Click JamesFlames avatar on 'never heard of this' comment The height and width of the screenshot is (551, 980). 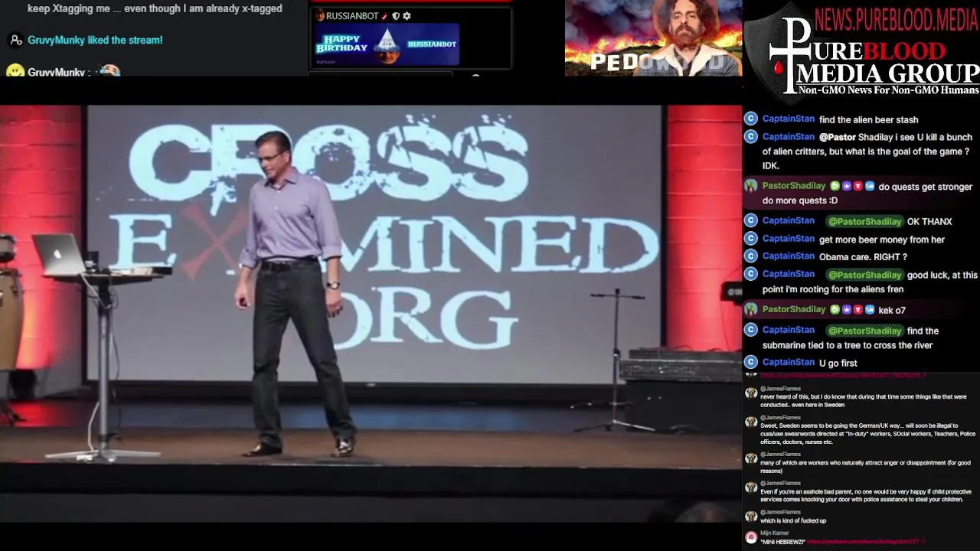[751, 393]
